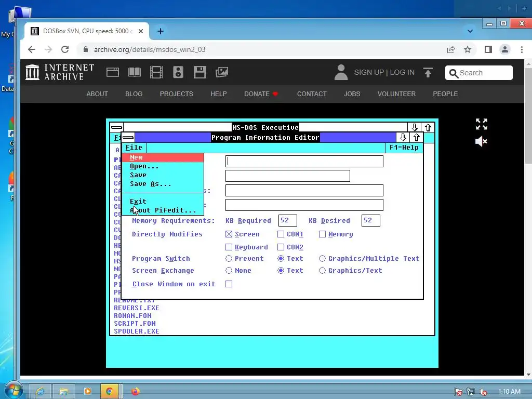The width and height of the screenshot is (532, 399).
Task: Open the VOLUNTEER link
Action: 396,94
